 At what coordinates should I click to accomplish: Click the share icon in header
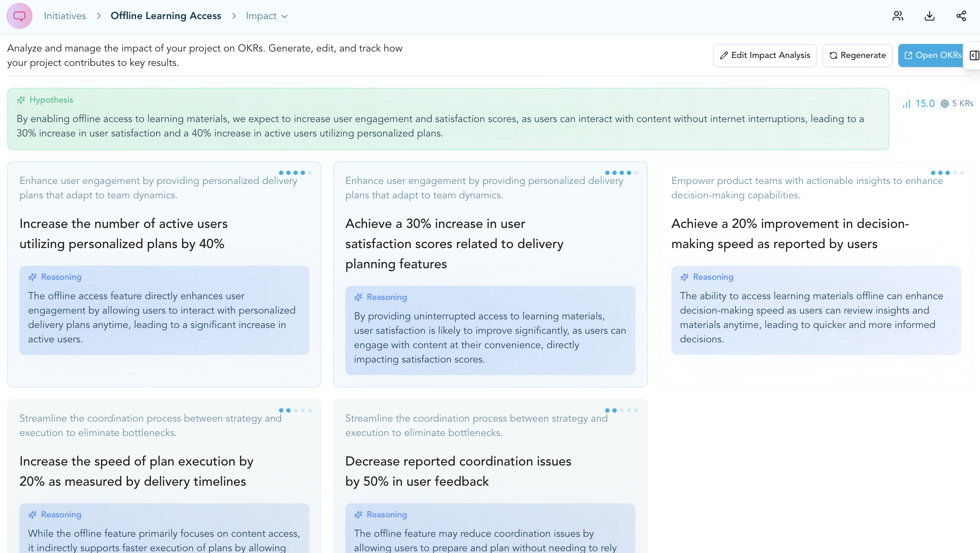pyautogui.click(x=961, y=16)
